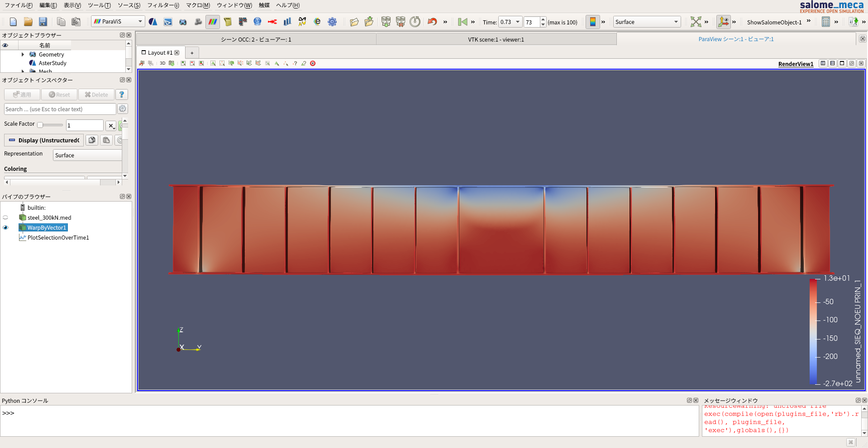Viewport: 868px width, 448px height.
Task: Toggle 3D interaction mode in view toolbar
Action: (x=162, y=63)
